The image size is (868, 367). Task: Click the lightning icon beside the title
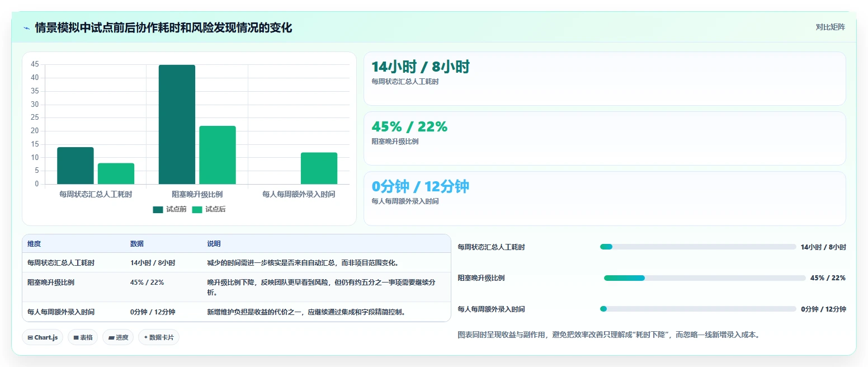(x=27, y=28)
